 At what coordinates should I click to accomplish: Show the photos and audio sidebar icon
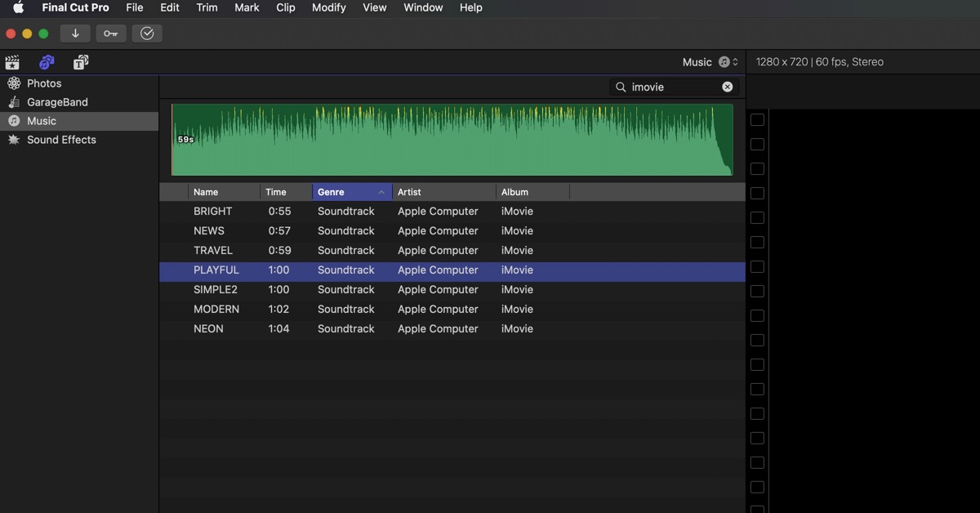pyautogui.click(x=47, y=62)
